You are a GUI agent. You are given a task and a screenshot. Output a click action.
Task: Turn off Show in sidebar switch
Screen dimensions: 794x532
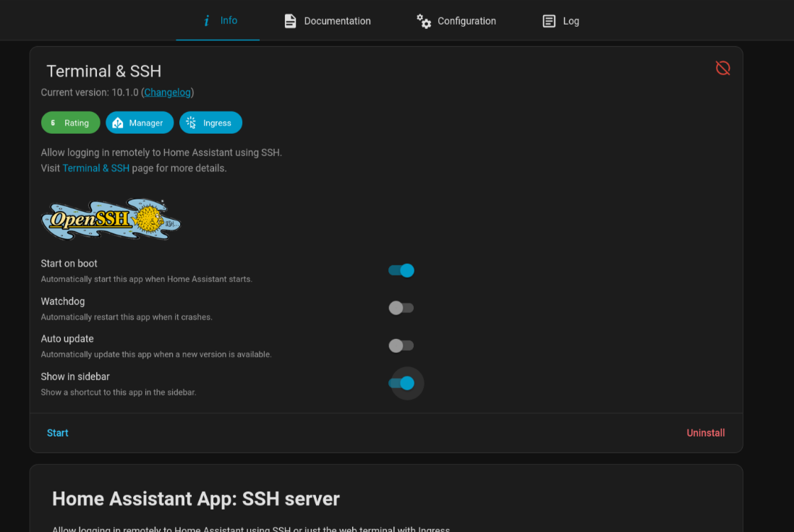tap(401, 383)
